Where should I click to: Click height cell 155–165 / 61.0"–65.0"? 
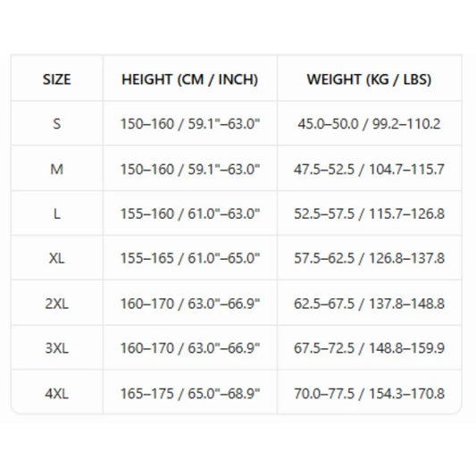190,258
